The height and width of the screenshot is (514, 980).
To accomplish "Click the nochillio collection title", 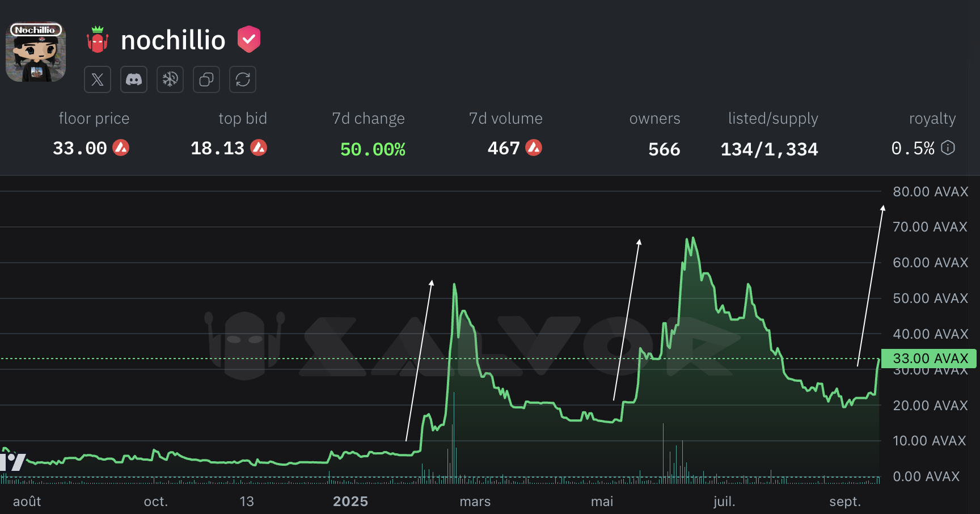I will 173,40.
